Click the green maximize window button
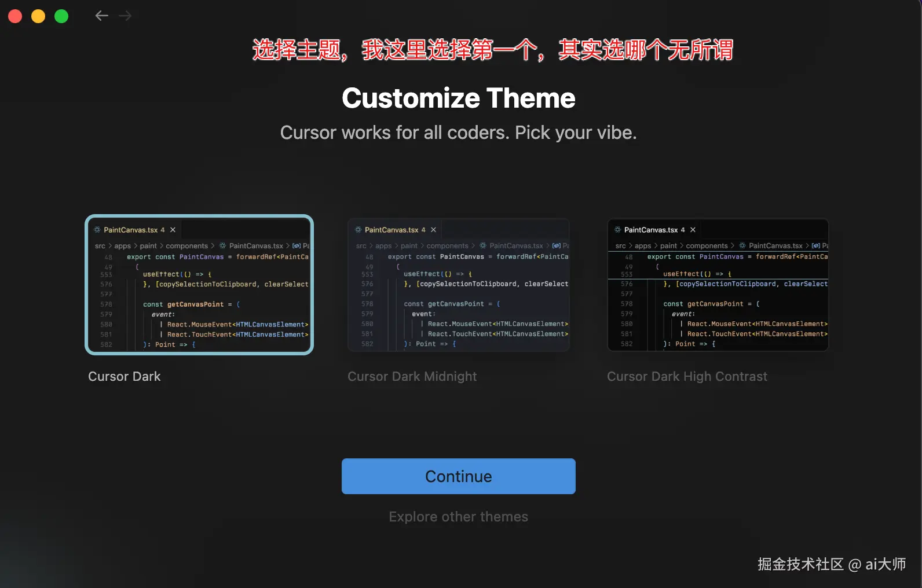The image size is (922, 588). [x=61, y=16]
